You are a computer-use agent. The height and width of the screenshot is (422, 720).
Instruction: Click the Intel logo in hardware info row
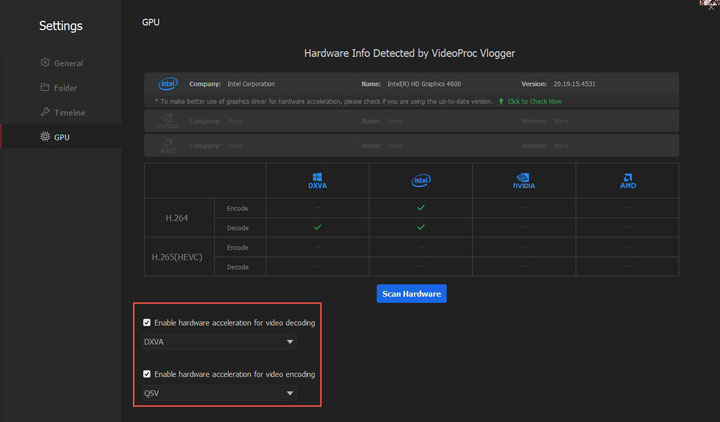167,84
